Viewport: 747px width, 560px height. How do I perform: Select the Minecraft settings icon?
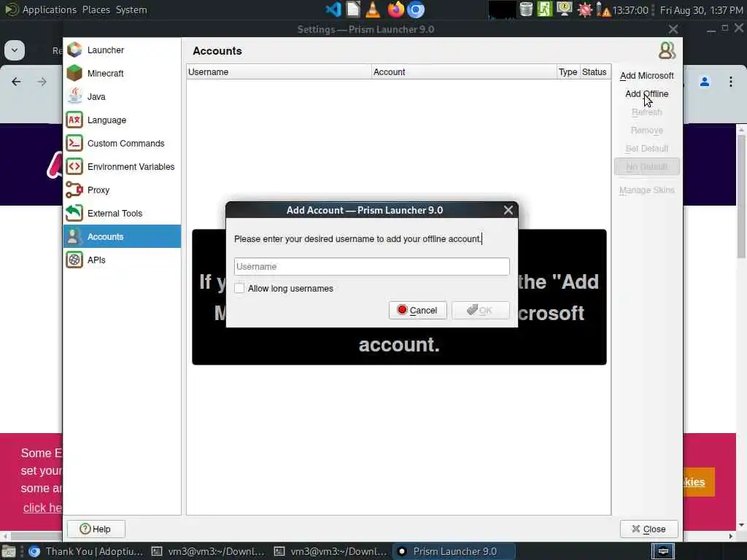pyautogui.click(x=74, y=74)
